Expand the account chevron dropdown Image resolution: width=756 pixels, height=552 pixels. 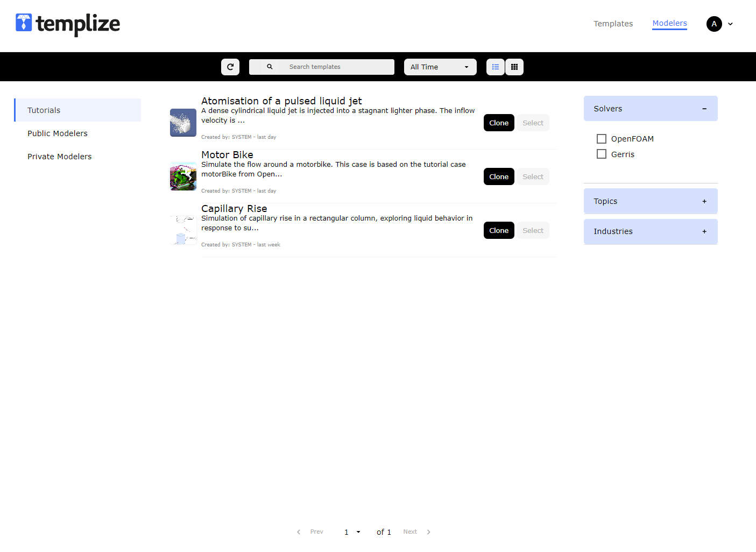point(730,24)
